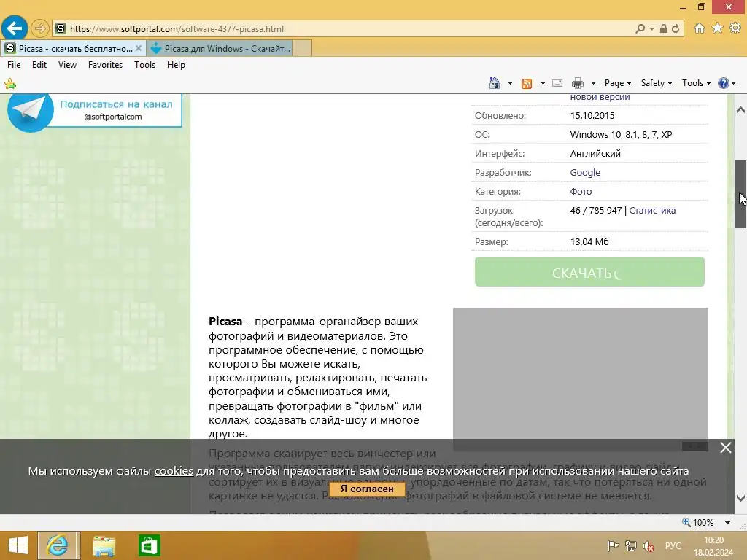Image resolution: width=747 pixels, height=560 pixels.
Task: Click the security lock icon in address bar
Action: coord(663,28)
